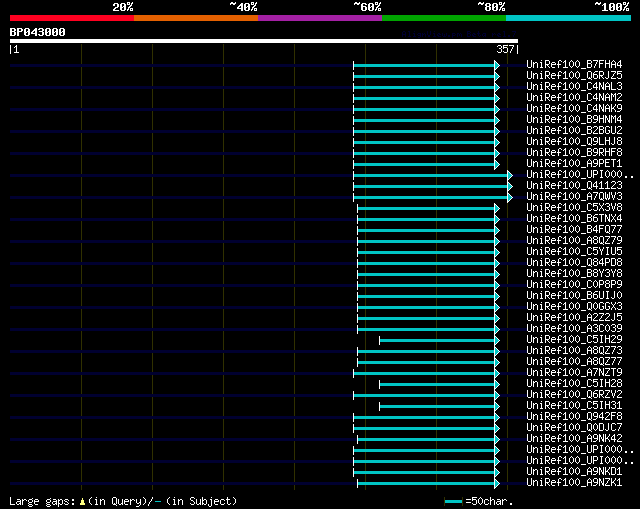Click the alignment bar for C5IH28
This screenshot has width=640, height=509.
pyautogui.click(x=437, y=385)
